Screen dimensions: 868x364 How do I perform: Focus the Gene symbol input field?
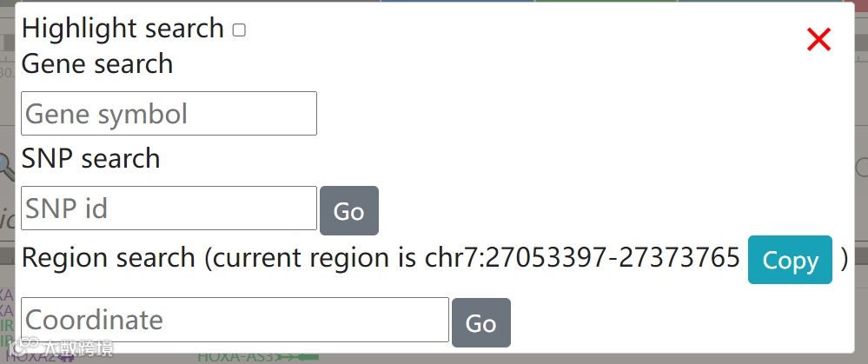tap(169, 114)
